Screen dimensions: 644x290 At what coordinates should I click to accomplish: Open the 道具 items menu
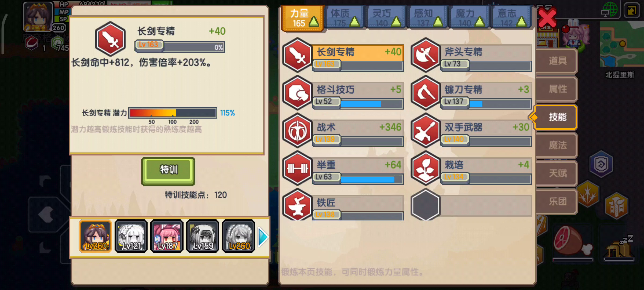click(x=557, y=61)
